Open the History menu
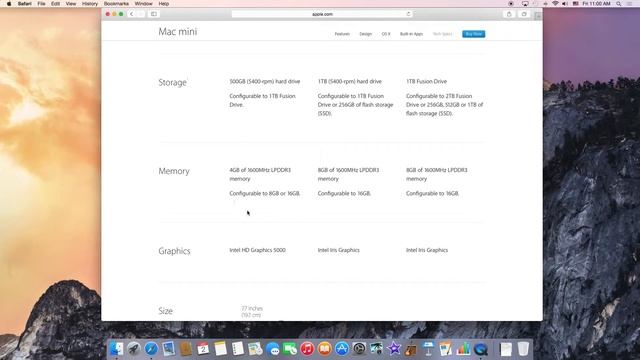This screenshot has width=640, height=360. tap(90, 4)
